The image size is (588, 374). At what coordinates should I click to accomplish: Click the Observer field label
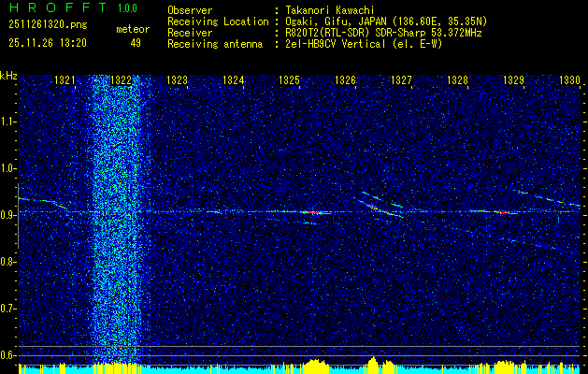tap(190, 10)
